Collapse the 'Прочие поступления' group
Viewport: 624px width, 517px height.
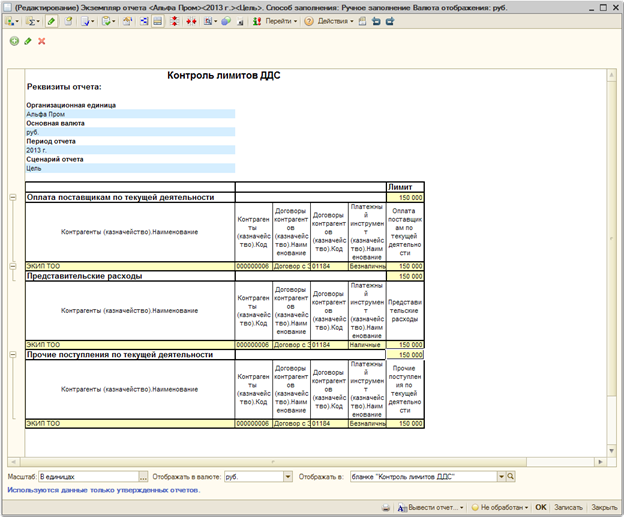click(12, 354)
